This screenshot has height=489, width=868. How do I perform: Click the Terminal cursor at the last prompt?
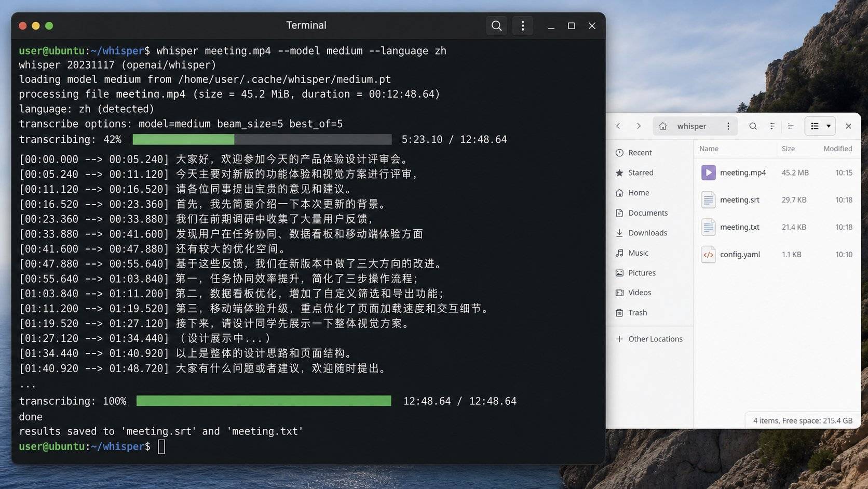click(x=161, y=446)
